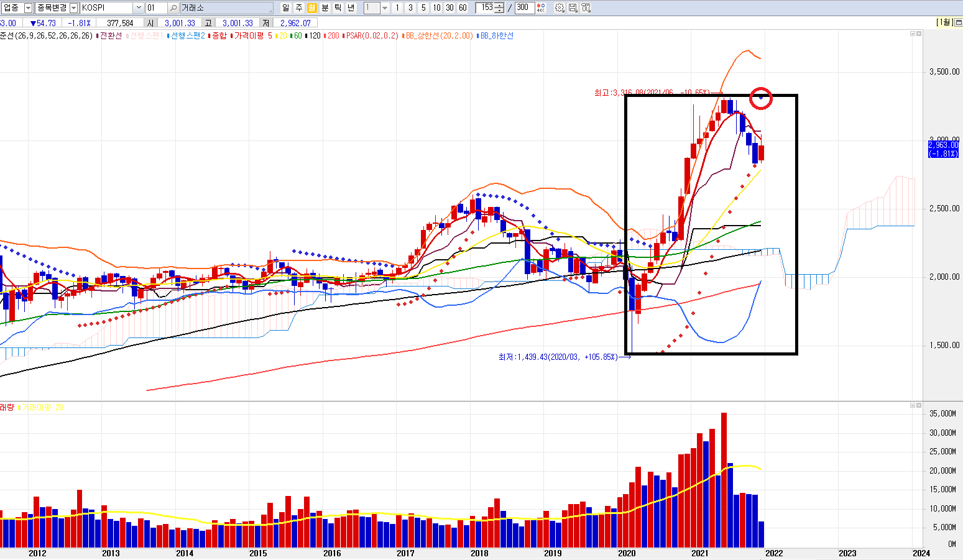The height and width of the screenshot is (560, 963).
Task: Click the 최저 1,439.43 low annotation
Action: pyautogui.click(x=558, y=357)
